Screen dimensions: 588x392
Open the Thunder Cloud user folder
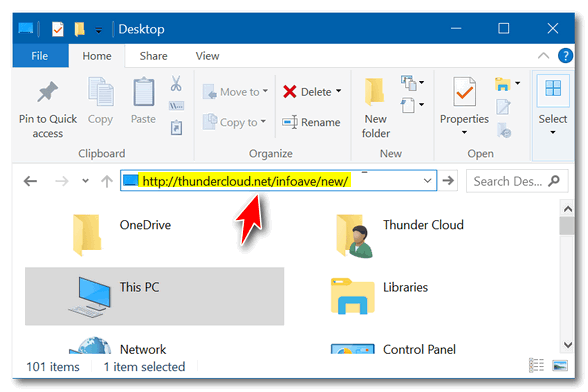(x=355, y=236)
